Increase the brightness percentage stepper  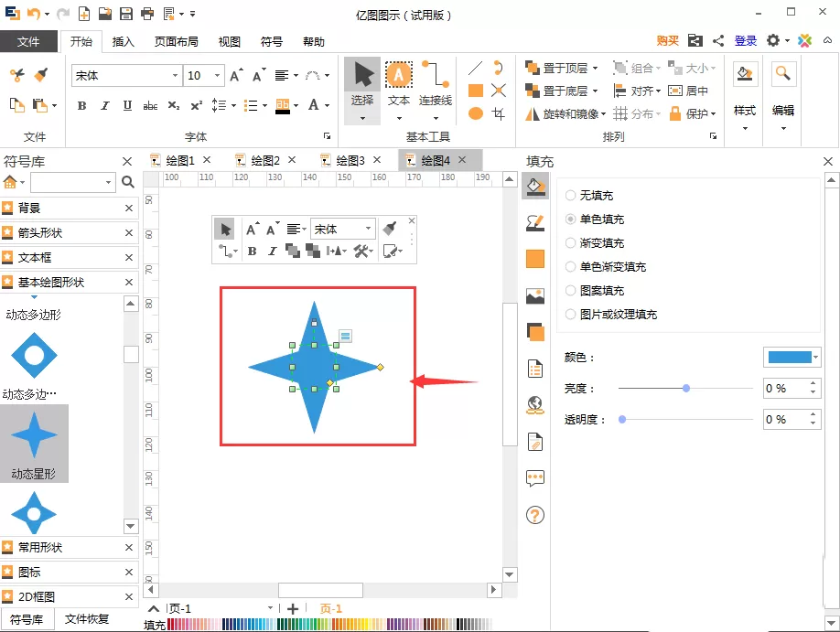(x=813, y=383)
